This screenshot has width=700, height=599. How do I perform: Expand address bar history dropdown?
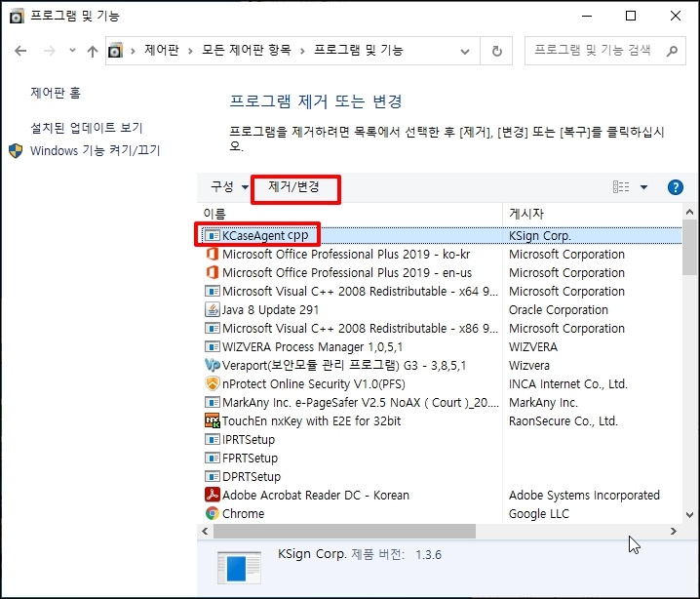[465, 52]
